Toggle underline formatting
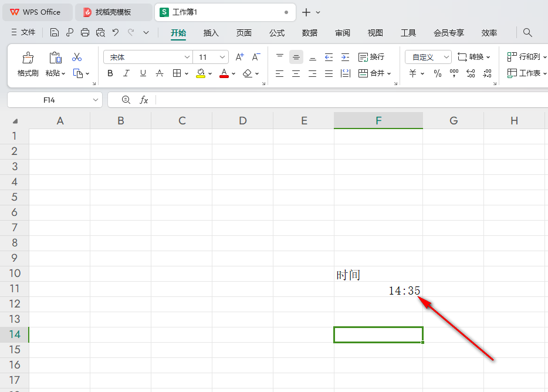Viewport: 548px width, 392px height. click(143, 73)
